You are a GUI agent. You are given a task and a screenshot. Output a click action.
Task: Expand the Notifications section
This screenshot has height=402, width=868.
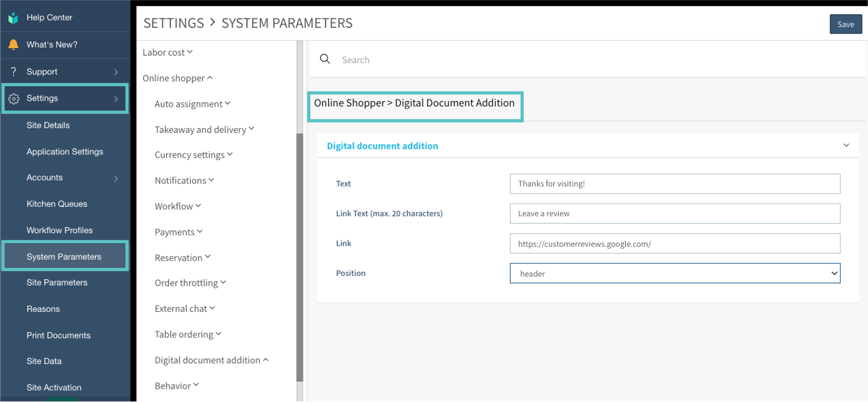[184, 181]
